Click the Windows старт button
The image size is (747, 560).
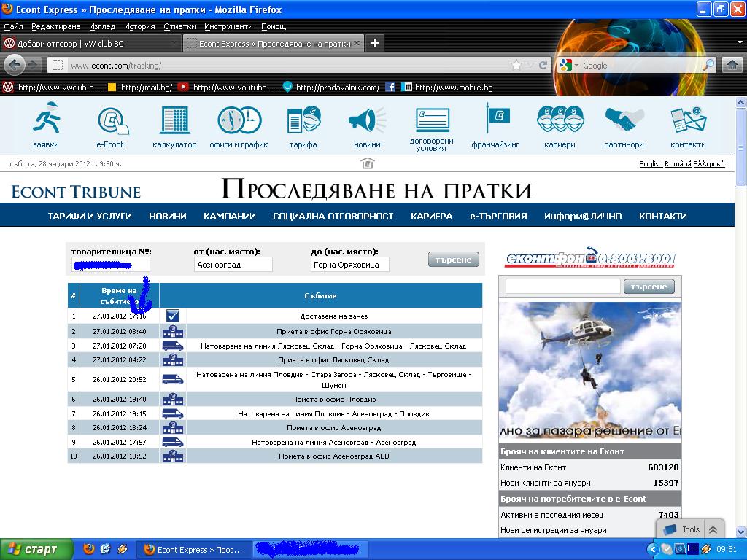click(x=36, y=549)
